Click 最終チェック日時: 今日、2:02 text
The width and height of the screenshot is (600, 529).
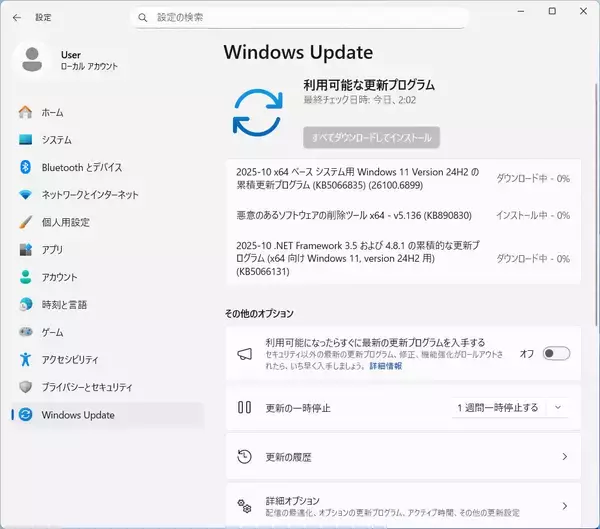click(x=360, y=100)
